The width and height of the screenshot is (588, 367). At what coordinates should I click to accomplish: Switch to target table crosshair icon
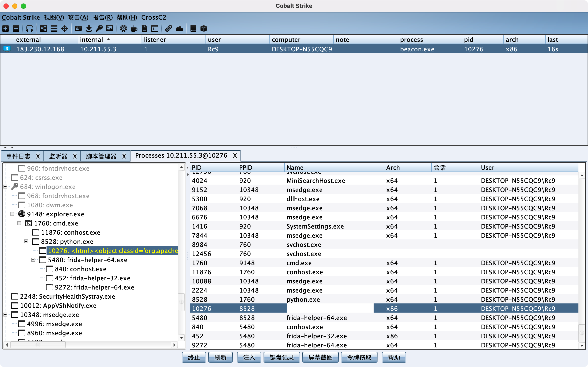coord(65,29)
